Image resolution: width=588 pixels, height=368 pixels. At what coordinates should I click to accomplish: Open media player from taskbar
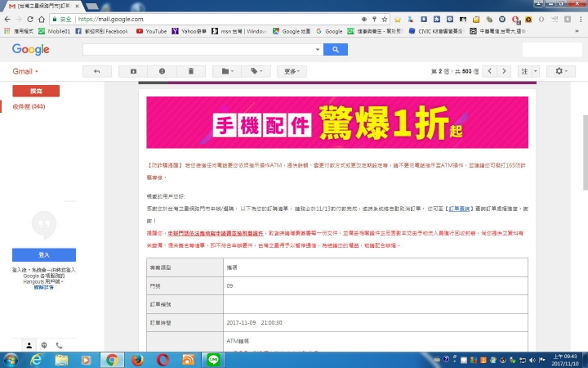tap(86, 360)
